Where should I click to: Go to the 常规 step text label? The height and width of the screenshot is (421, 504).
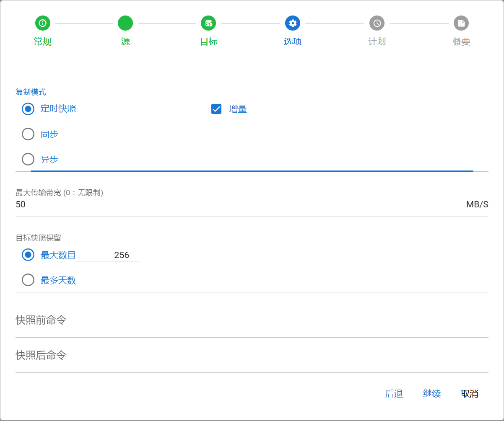[x=43, y=41]
